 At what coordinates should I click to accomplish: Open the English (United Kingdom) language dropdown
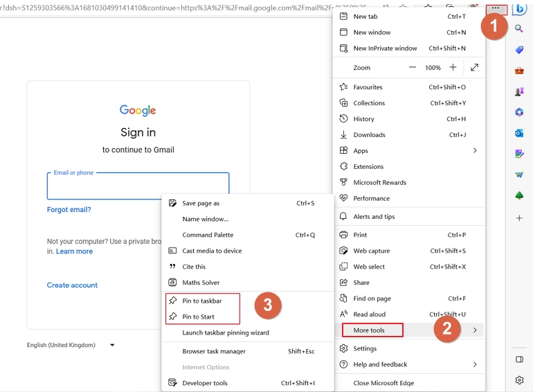click(71, 345)
